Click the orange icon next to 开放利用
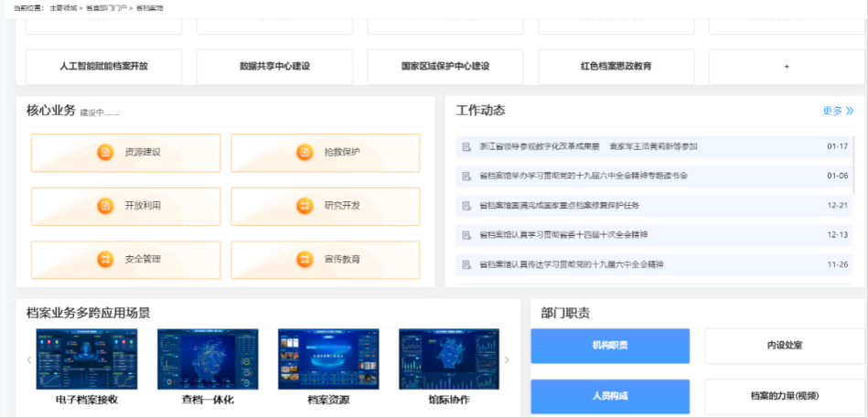The height and width of the screenshot is (418, 868). click(105, 206)
